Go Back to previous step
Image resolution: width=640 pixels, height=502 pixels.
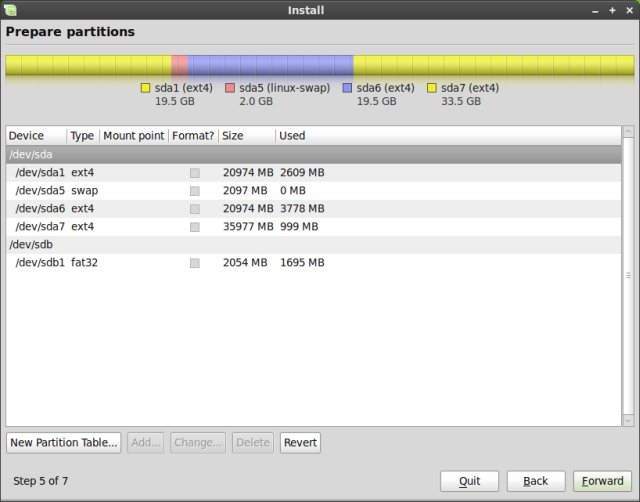(x=536, y=481)
